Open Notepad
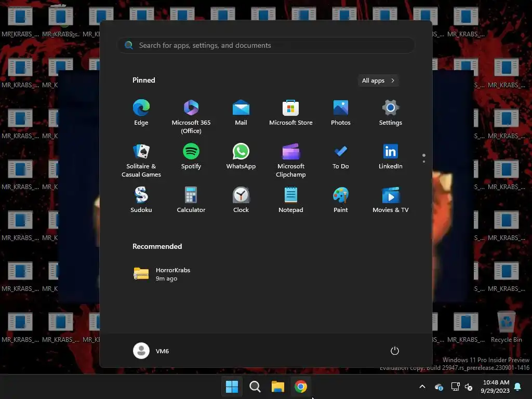 tap(291, 200)
